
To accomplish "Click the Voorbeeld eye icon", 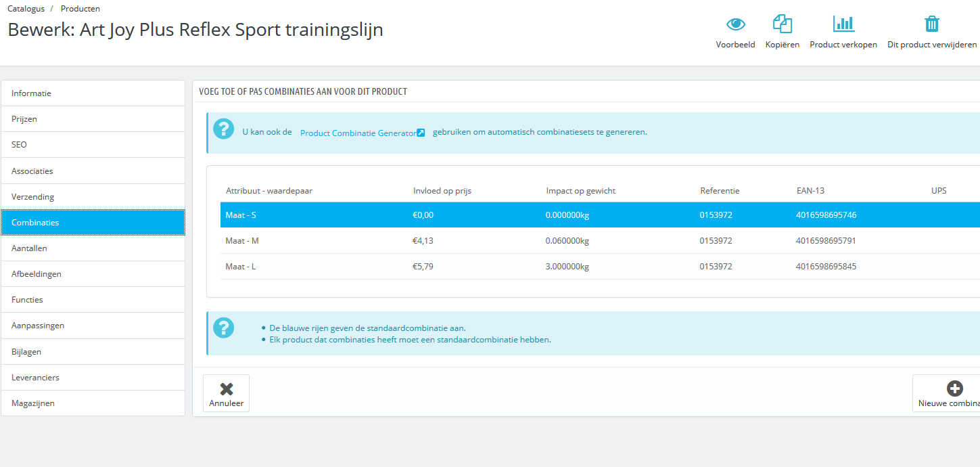I will (x=736, y=24).
